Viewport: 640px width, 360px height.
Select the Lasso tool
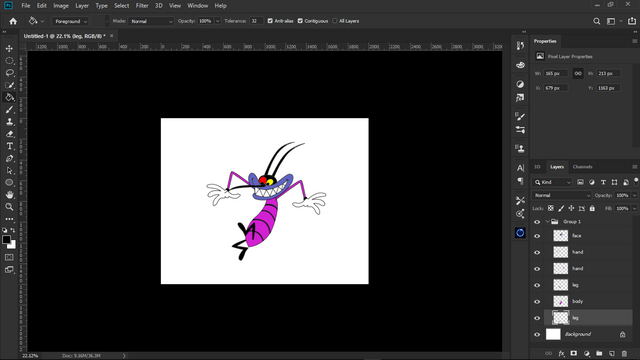coord(9,73)
